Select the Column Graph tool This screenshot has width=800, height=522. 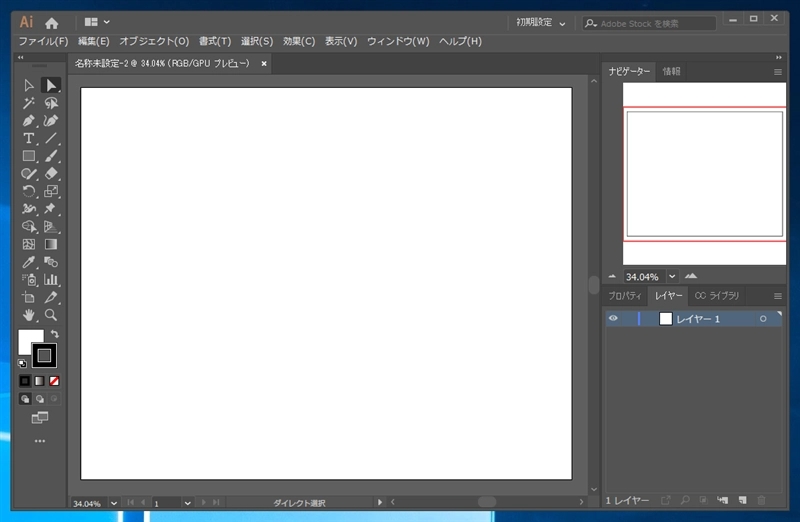click(51, 280)
